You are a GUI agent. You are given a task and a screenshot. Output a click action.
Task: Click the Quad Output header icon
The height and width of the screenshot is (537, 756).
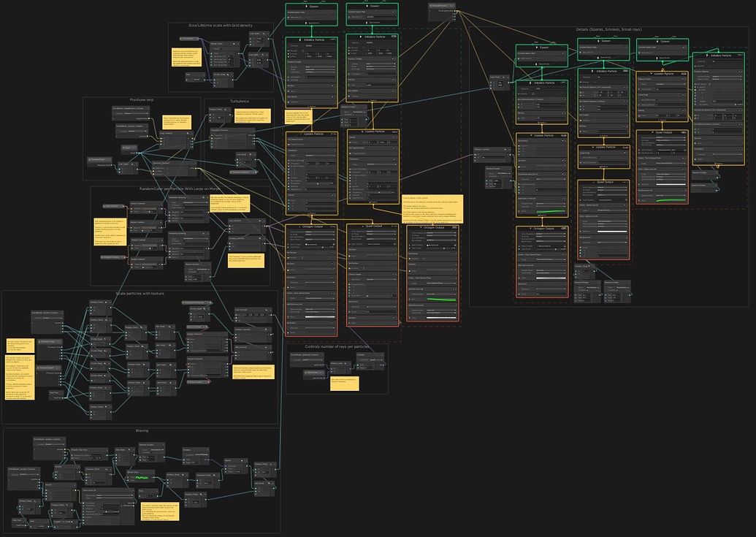coord(362,226)
